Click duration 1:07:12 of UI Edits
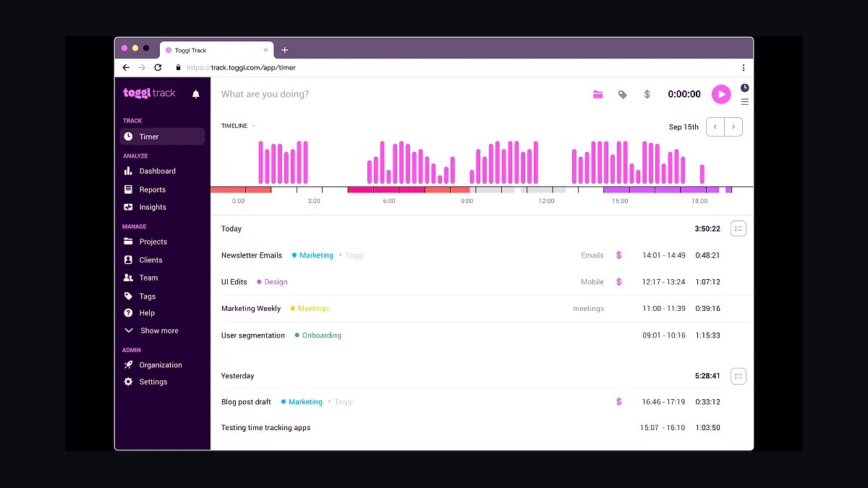The image size is (868, 488). [x=707, y=282]
